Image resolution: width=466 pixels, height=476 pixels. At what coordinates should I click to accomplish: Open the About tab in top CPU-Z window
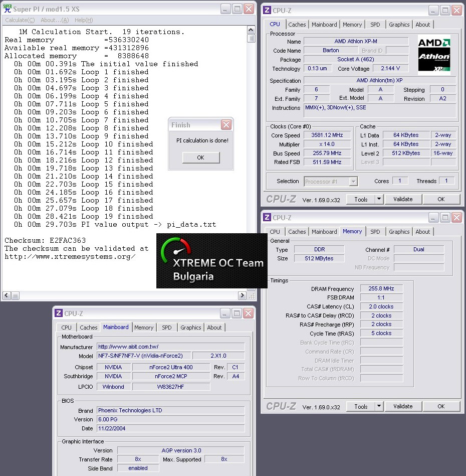click(422, 25)
